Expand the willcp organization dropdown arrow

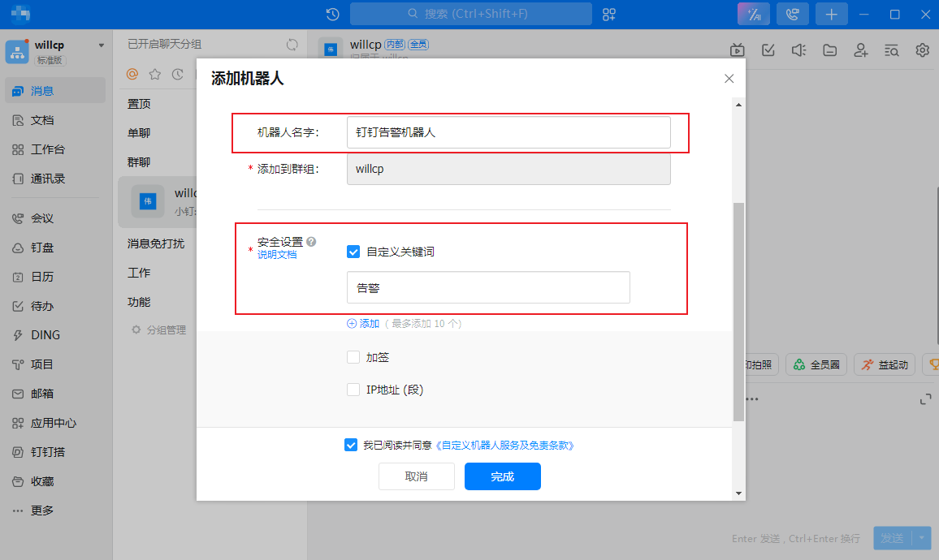click(x=102, y=45)
